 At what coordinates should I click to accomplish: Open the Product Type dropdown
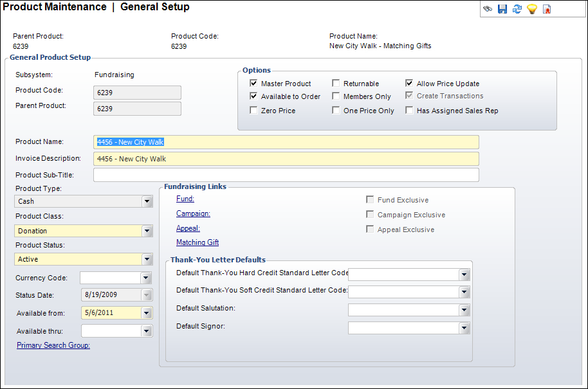147,201
